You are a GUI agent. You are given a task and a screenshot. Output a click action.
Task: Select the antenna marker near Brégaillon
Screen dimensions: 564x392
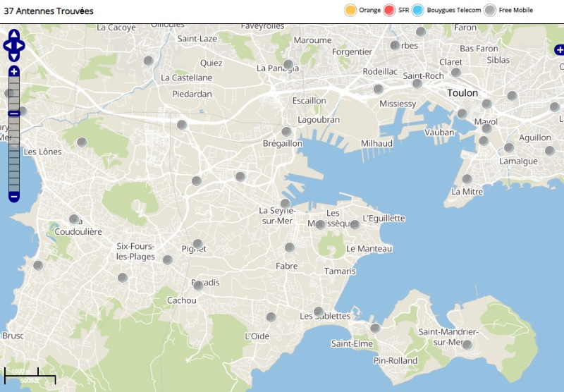(286, 132)
